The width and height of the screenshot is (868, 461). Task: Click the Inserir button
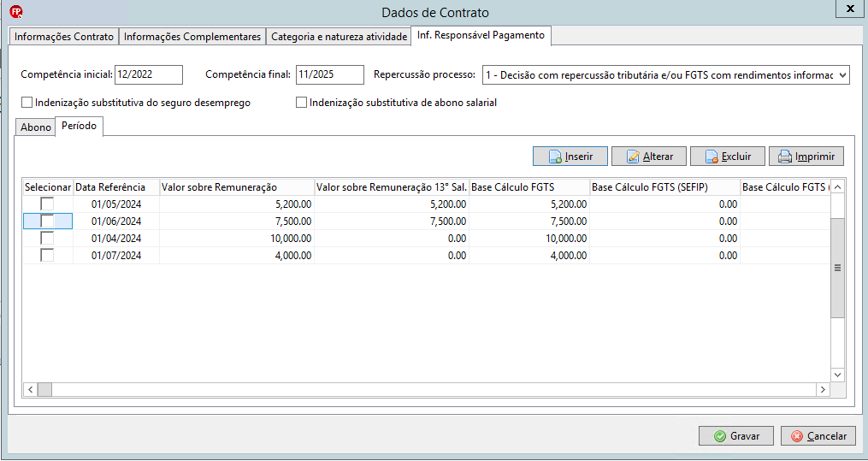coord(570,157)
